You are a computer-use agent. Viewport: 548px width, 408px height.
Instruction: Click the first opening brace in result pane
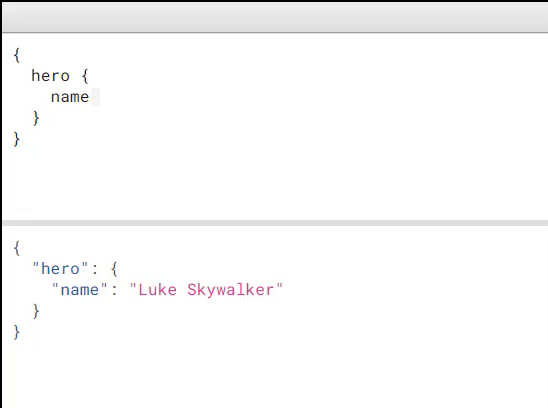pos(16,248)
